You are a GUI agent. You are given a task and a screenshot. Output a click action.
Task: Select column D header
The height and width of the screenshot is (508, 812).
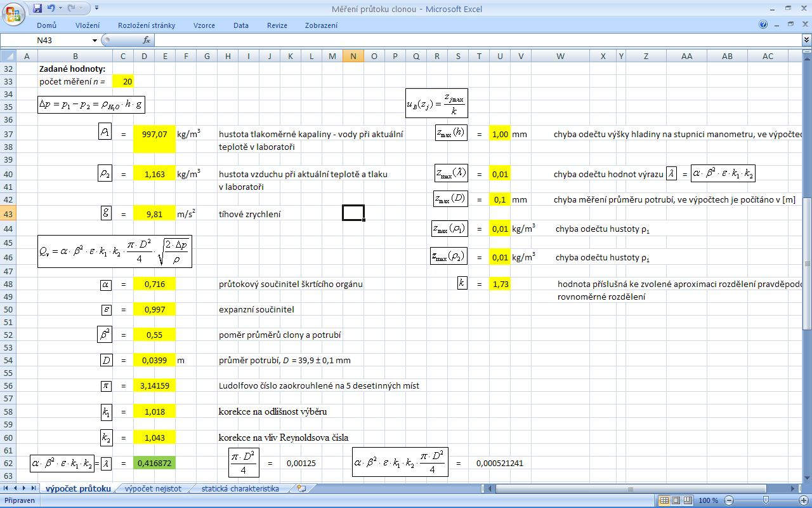tap(144, 56)
